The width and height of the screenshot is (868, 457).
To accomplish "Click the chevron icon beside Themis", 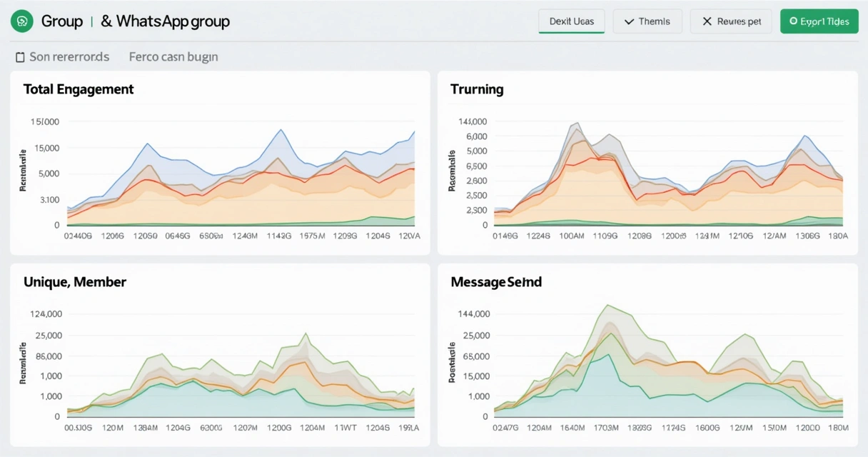I will [x=629, y=21].
